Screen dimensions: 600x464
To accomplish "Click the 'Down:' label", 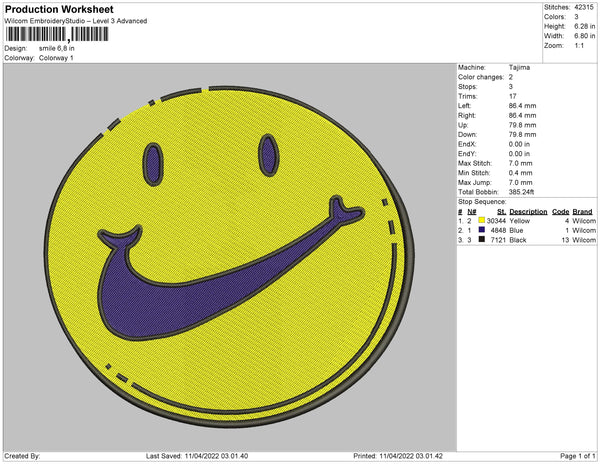I will pyautogui.click(x=468, y=134).
